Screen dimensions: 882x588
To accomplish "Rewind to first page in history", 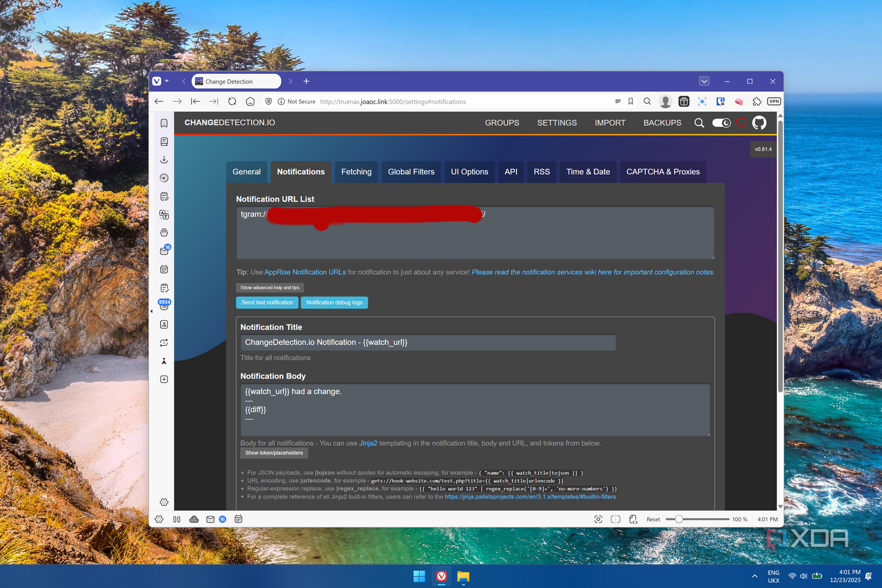I will [x=196, y=102].
